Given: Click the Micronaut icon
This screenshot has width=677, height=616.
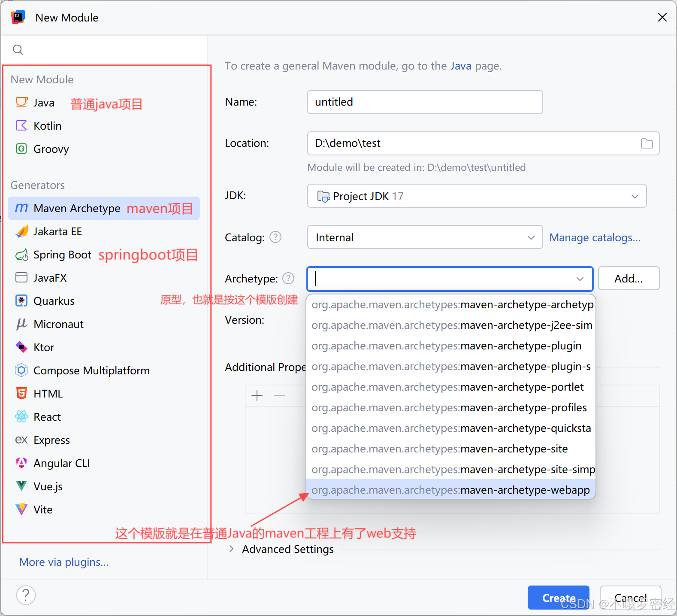Looking at the screenshot, I should tap(21, 324).
